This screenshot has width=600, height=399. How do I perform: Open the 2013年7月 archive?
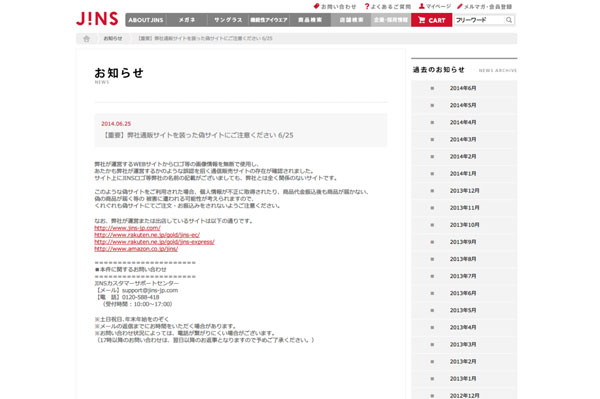tap(464, 276)
